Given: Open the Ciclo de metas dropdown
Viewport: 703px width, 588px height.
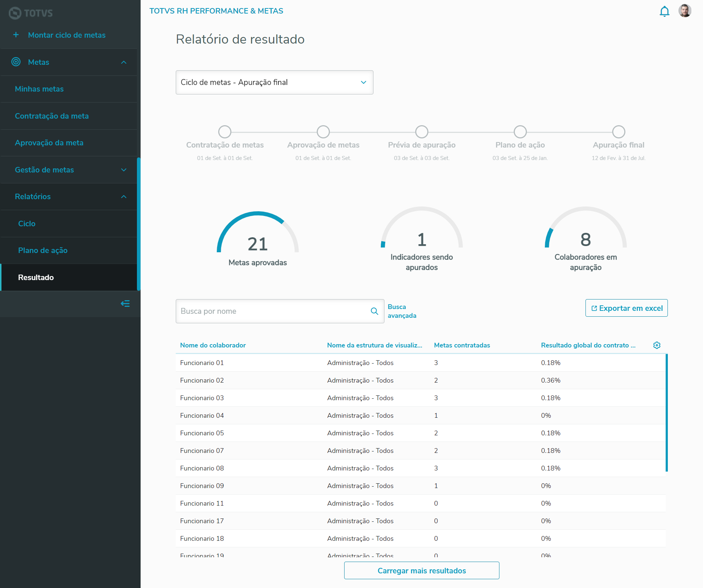Looking at the screenshot, I should pos(274,82).
